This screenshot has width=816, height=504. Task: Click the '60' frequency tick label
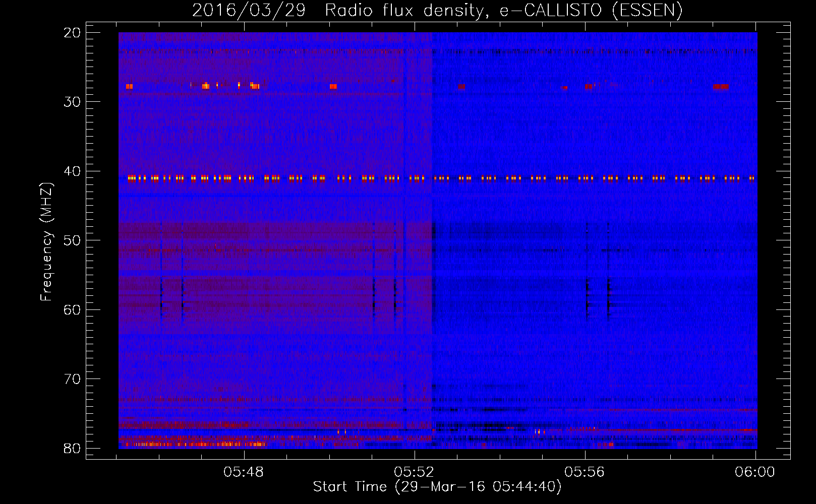(73, 309)
